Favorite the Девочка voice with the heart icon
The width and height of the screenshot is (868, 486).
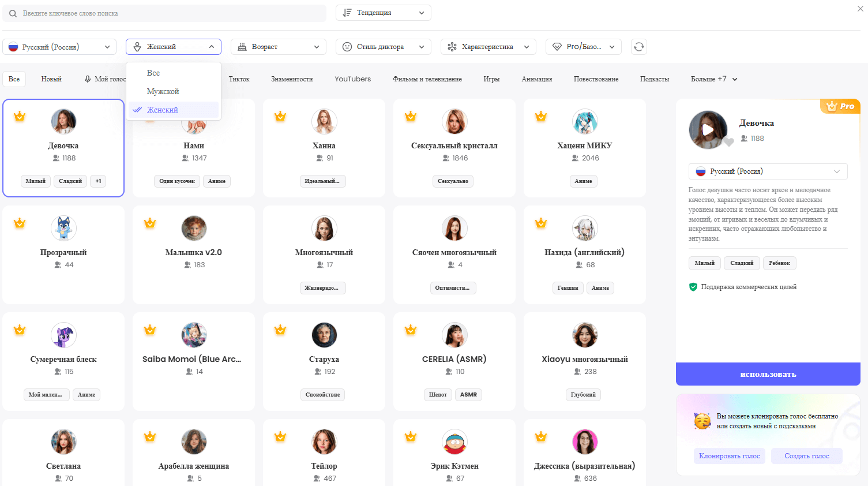coord(729,142)
